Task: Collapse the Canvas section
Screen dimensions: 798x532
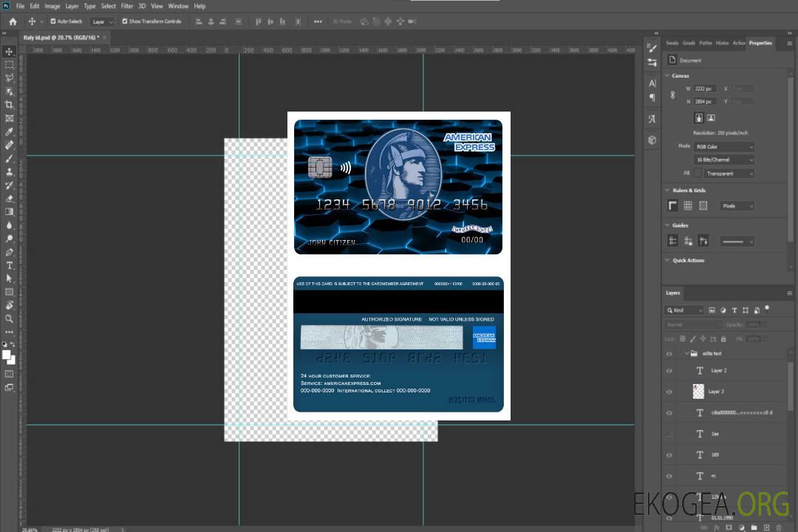Action: point(668,75)
